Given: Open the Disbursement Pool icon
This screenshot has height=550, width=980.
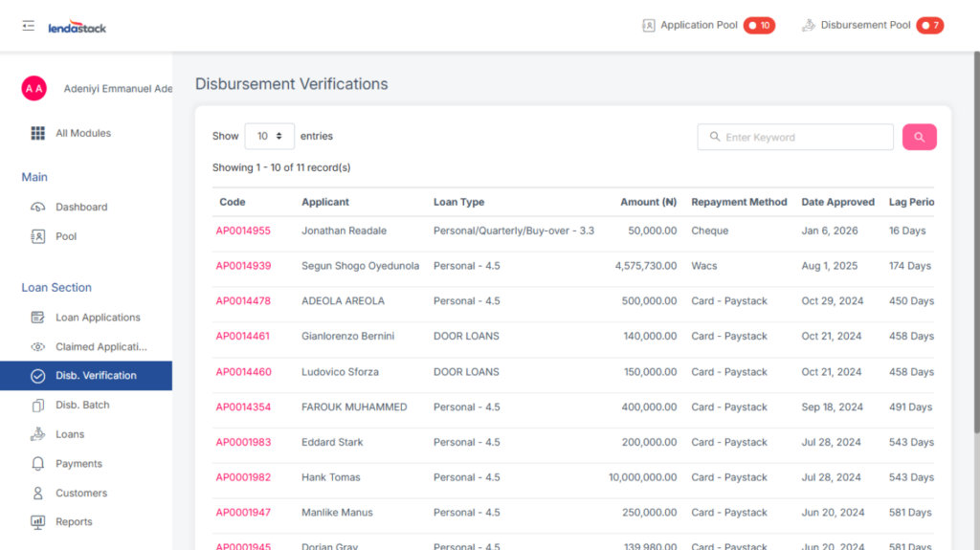Looking at the screenshot, I should click(x=809, y=26).
